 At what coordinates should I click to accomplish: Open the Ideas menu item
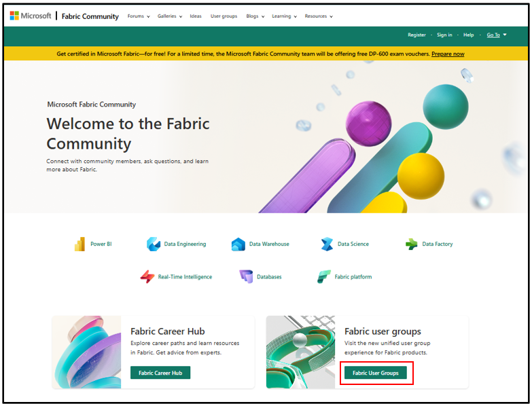point(196,16)
